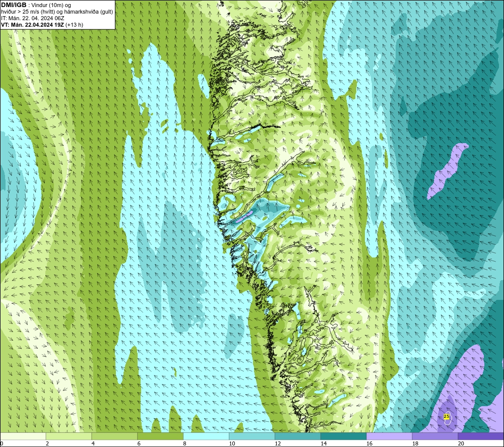Select the 2–4 m/s pale green swatch
The width and height of the screenshot is (504, 447).
(69, 436)
